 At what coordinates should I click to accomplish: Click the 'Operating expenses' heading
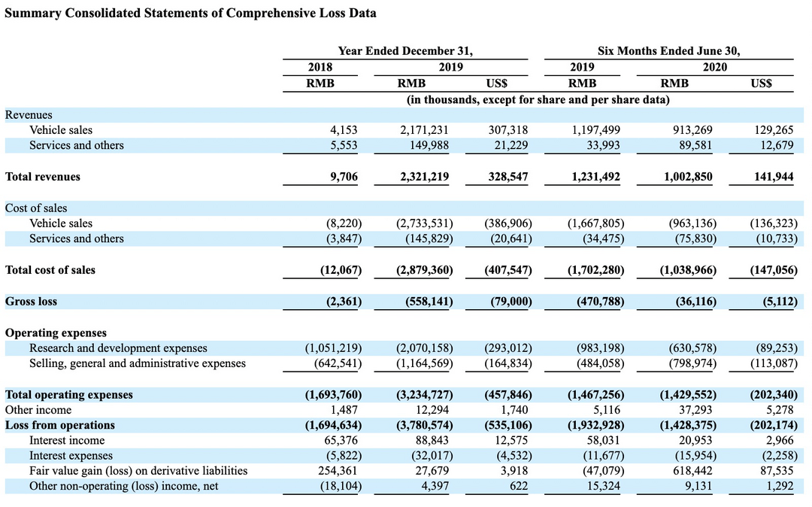pos(56,333)
